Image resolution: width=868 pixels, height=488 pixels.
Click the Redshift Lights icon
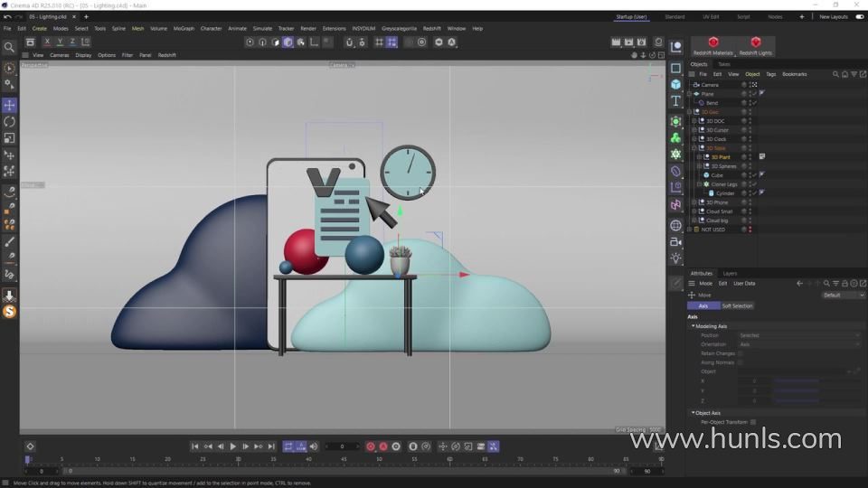[756, 46]
